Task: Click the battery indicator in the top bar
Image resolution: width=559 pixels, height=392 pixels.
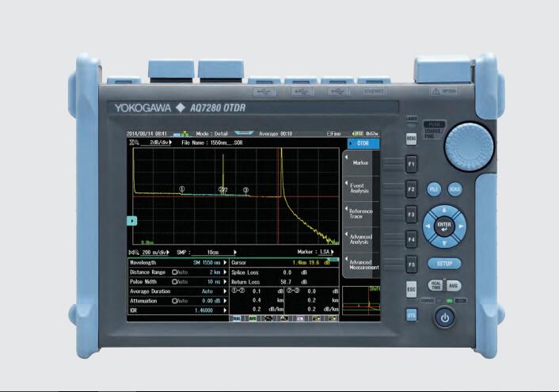Action: coord(358,133)
